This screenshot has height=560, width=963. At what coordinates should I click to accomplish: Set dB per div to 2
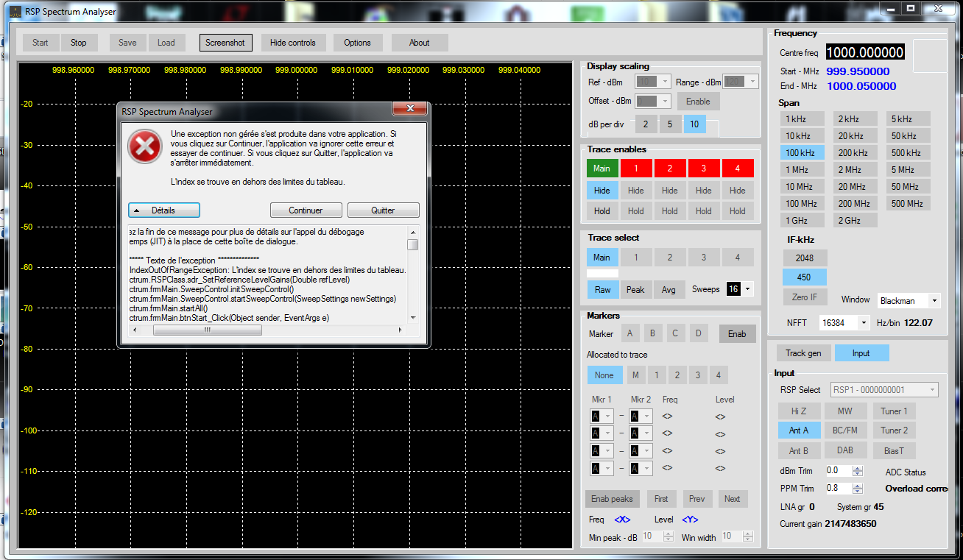point(646,124)
